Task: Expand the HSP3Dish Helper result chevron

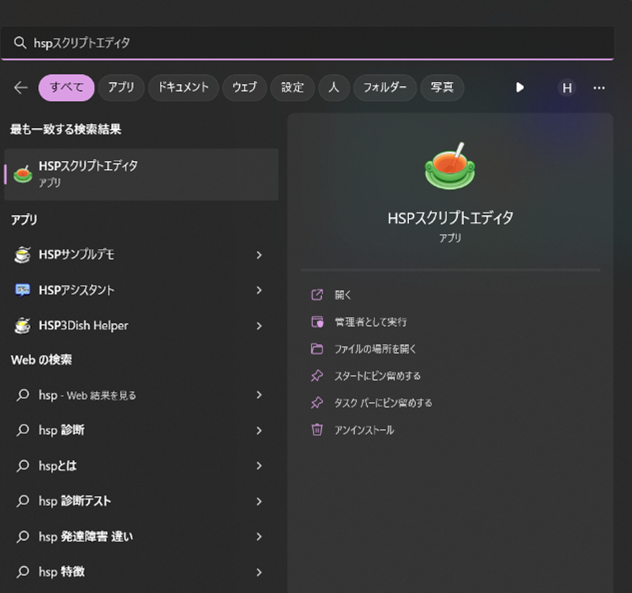Action: pos(259,326)
